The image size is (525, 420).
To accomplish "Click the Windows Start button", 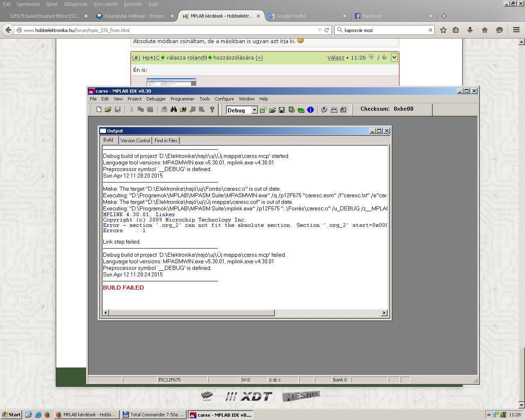I will pos(11,415).
